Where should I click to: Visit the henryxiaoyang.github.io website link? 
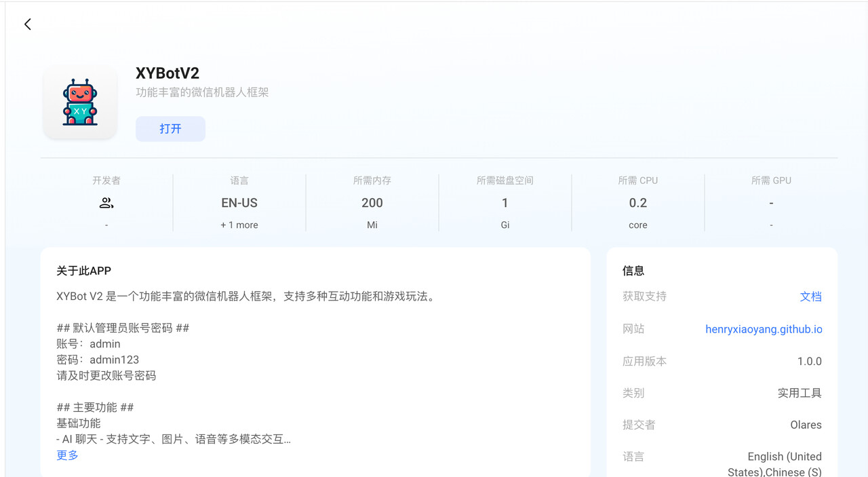tap(764, 329)
